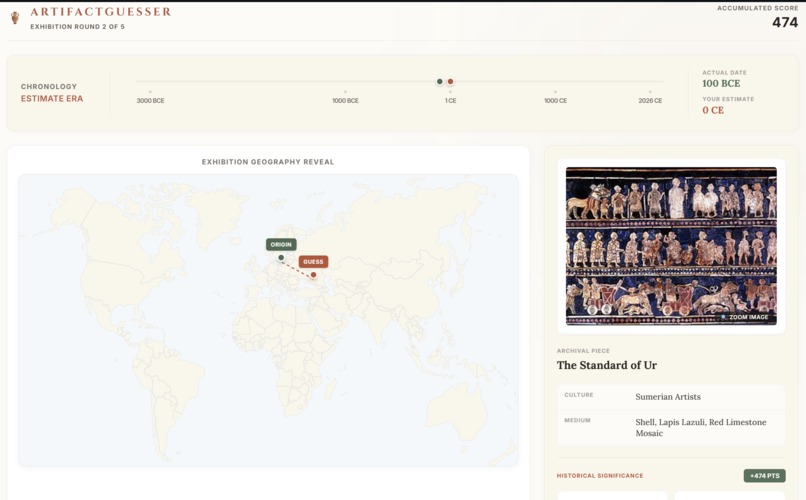806x500 pixels.
Task: Click the actual date value 100 BCE
Action: [x=721, y=83]
